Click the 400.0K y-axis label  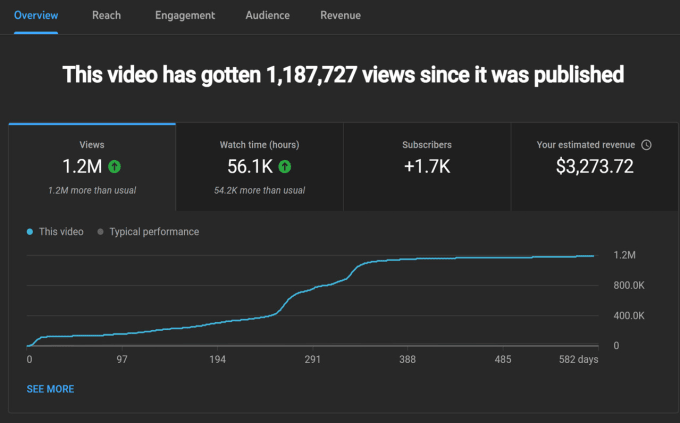tap(629, 316)
